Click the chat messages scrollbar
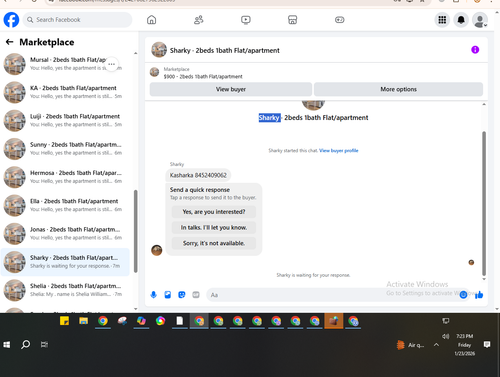Viewport: 500px width, 377px height. coord(484,203)
